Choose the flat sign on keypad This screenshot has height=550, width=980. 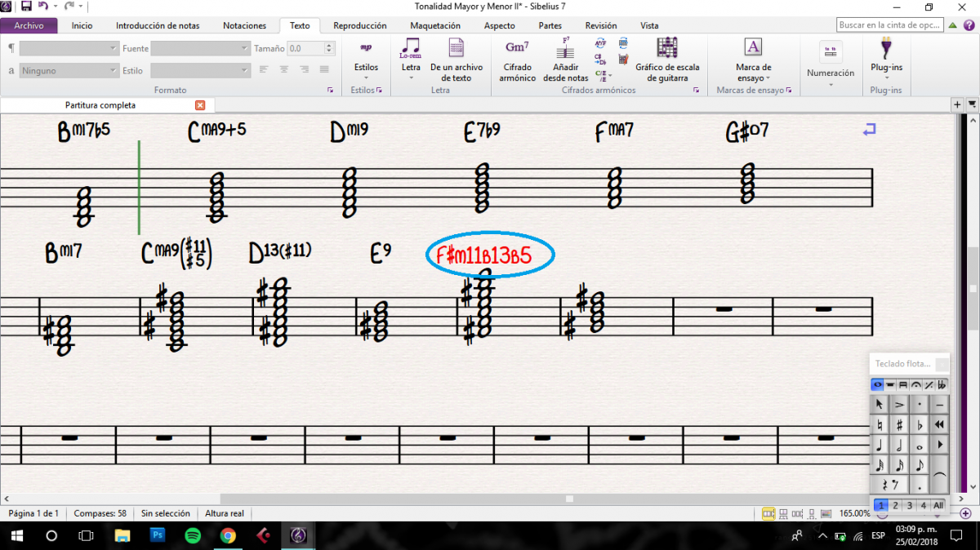click(920, 424)
